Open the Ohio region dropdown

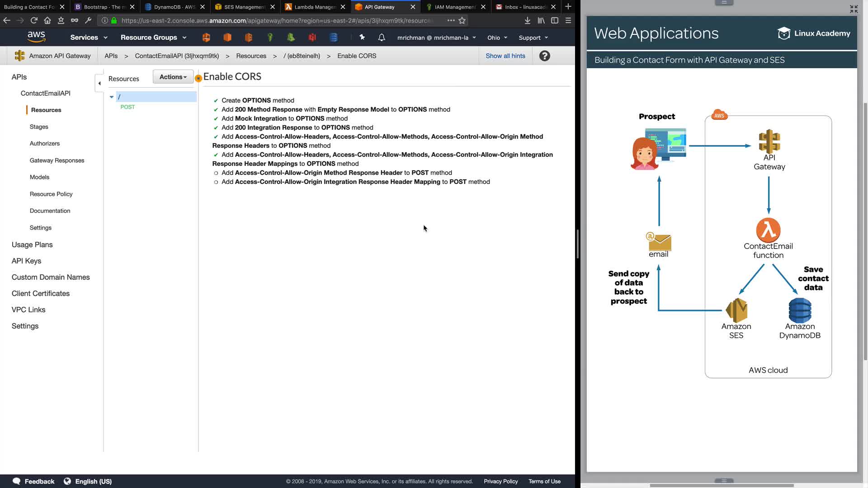pyautogui.click(x=497, y=38)
